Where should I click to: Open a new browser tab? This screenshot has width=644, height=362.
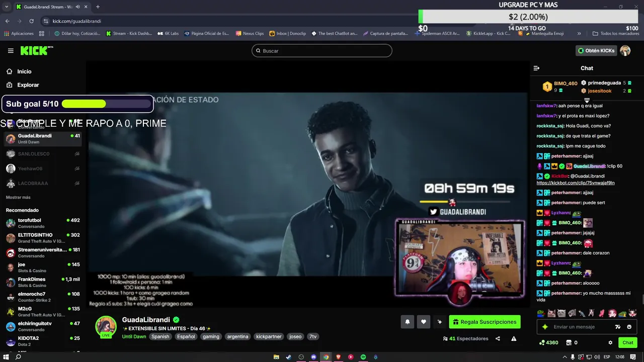98,7
